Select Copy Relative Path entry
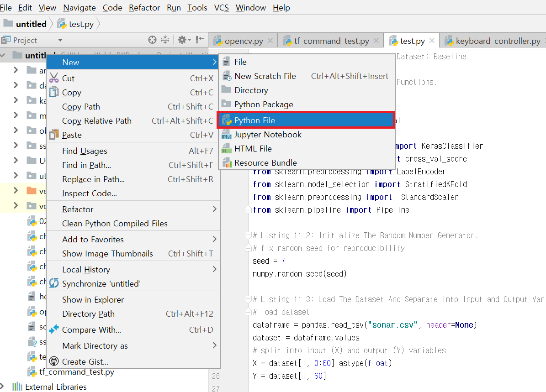 (x=133, y=120)
